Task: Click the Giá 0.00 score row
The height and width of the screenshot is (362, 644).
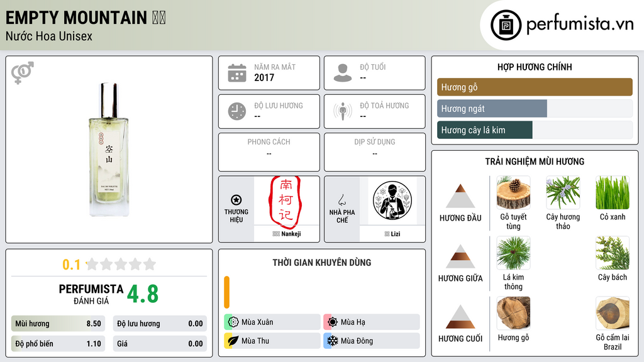Action: click(160, 344)
